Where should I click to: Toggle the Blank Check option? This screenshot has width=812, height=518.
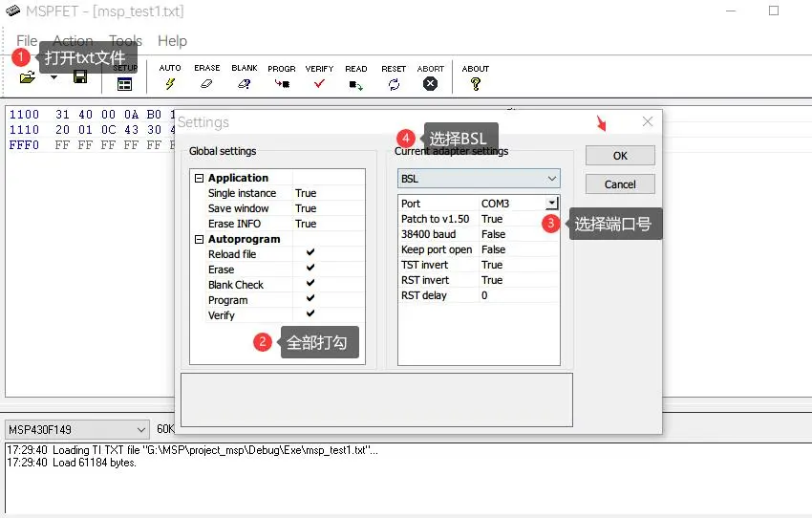[310, 285]
